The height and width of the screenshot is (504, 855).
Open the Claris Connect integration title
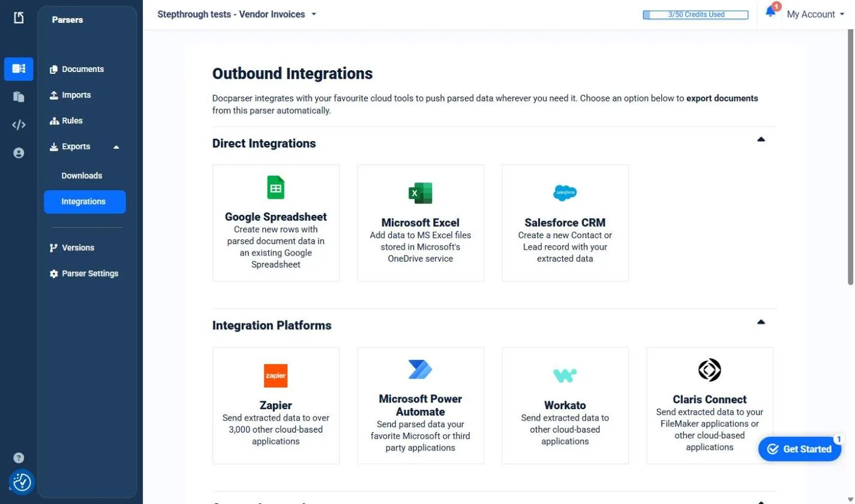coord(710,399)
